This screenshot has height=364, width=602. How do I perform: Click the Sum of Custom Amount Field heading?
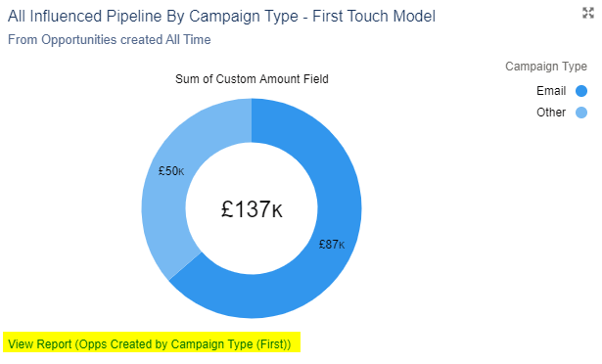coord(252,79)
